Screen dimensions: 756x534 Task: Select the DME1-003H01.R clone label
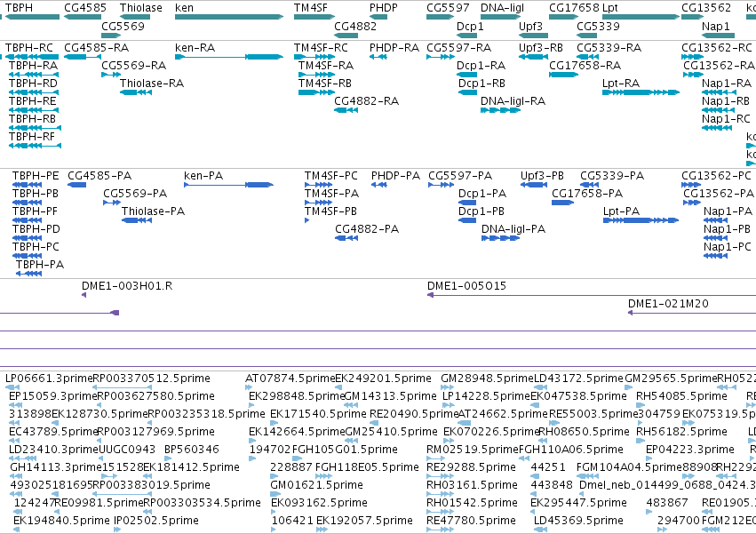(x=127, y=286)
